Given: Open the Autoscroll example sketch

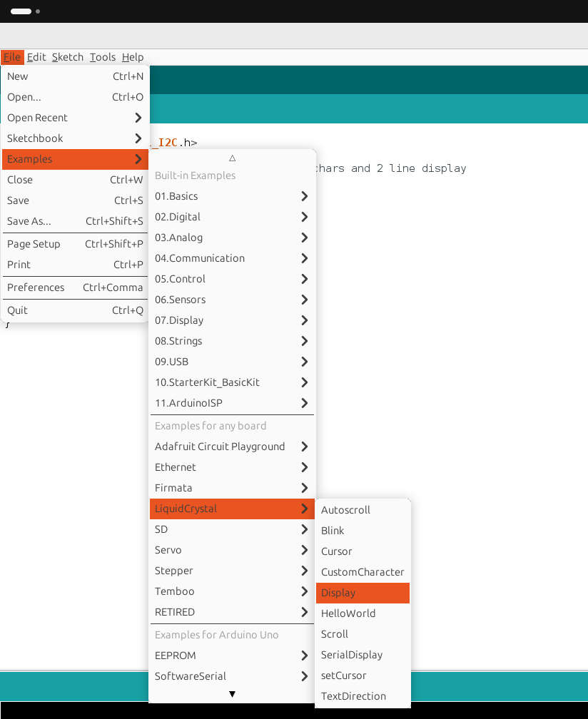Looking at the screenshot, I should pyautogui.click(x=363, y=510).
